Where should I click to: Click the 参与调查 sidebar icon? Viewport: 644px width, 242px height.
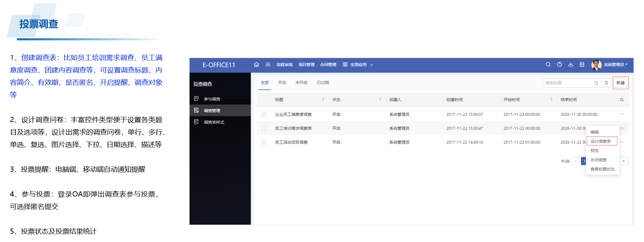[196, 99]
